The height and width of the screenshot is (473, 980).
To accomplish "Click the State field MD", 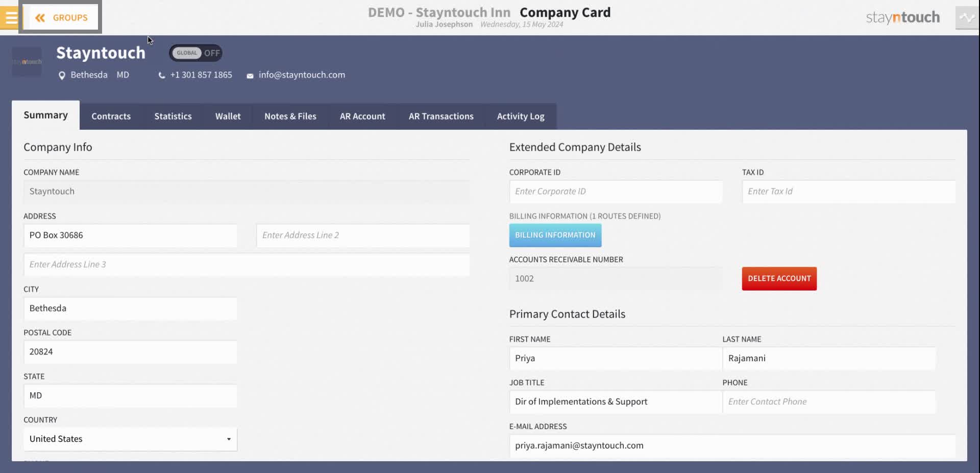I will point(130,396).
